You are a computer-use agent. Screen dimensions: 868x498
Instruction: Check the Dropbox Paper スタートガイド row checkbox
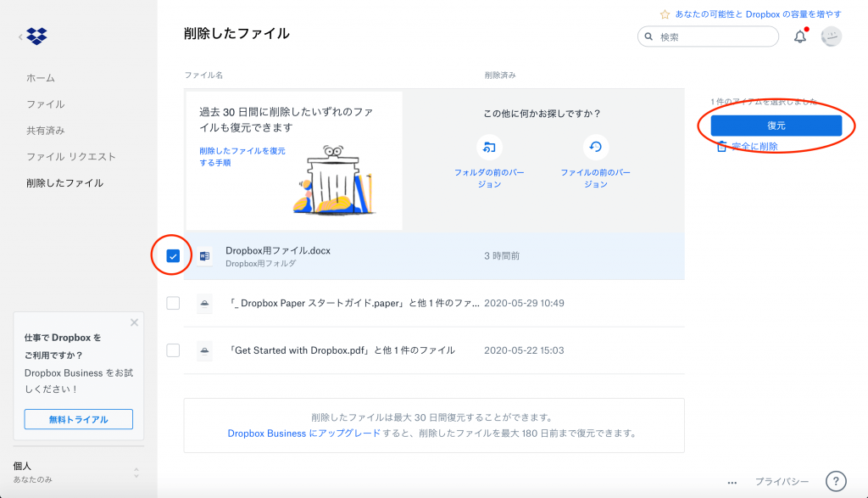173,303
